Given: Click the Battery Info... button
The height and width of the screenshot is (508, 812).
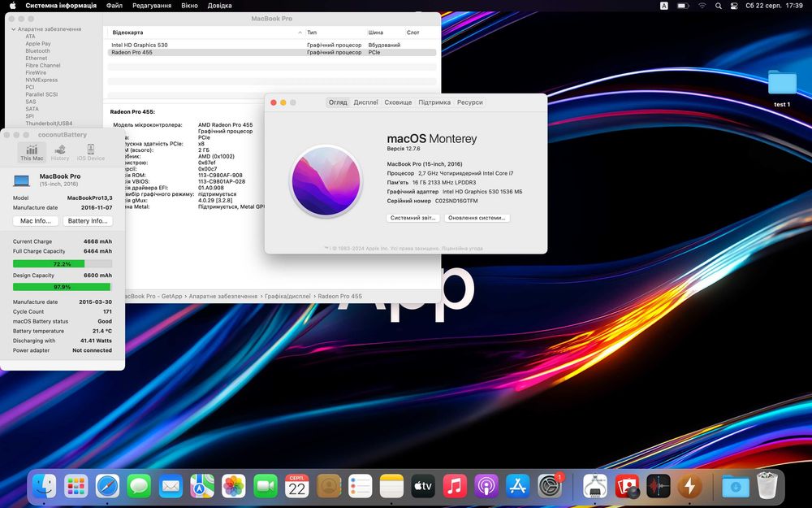Looking at the screenshot, I should tap(88, 221).
